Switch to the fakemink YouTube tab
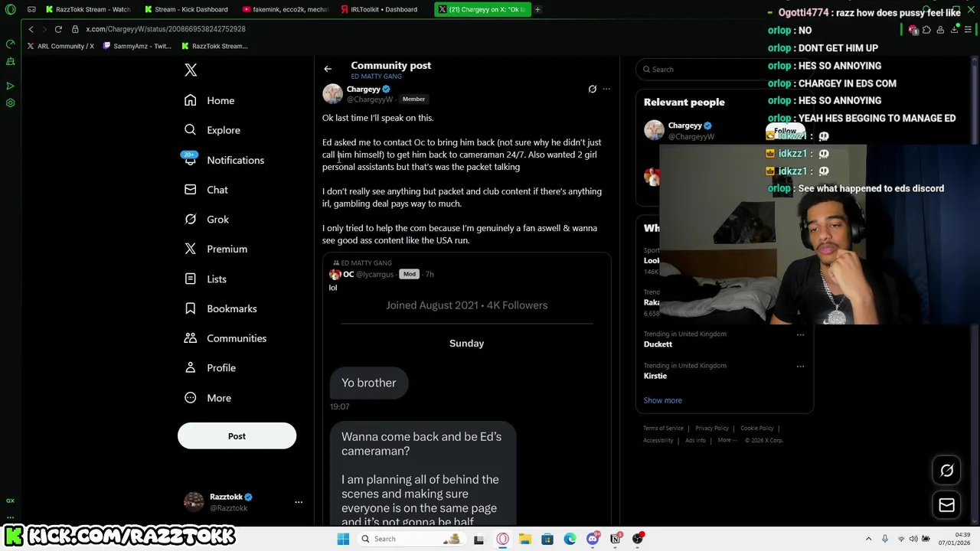Image resolution: width=980 pixels, height=551 pixels. (x=285, y=9)
